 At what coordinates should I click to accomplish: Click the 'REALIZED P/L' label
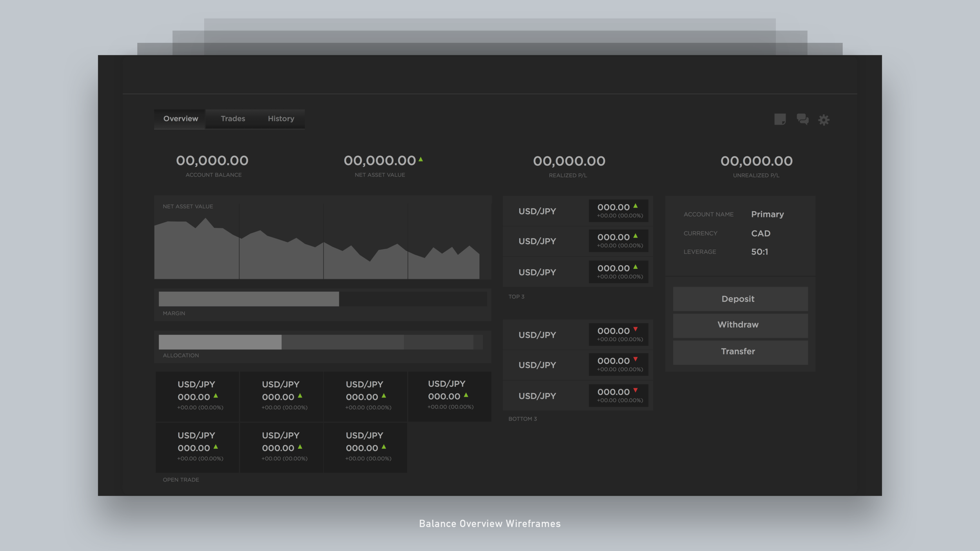click(x=568, y=175)
